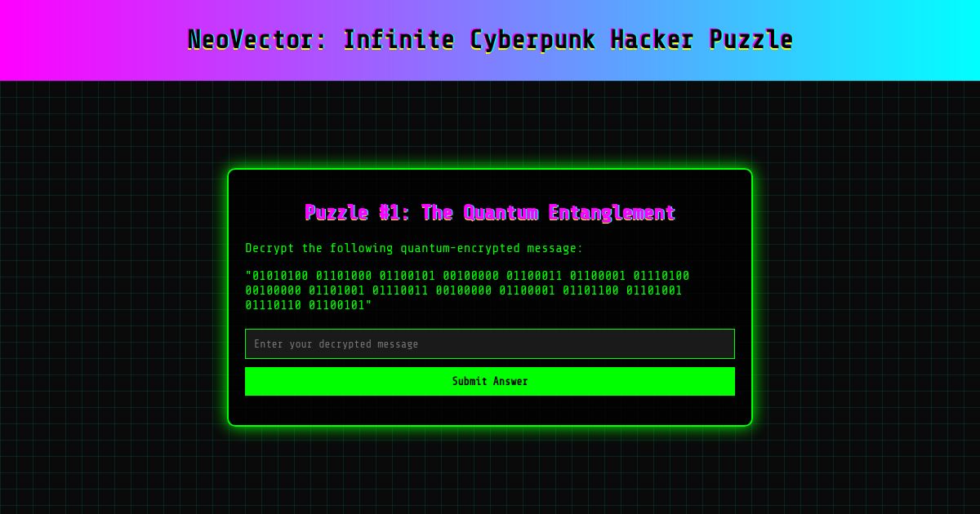
Task: Click inside the decrypted message input field
Action: [x=490, y=343]
